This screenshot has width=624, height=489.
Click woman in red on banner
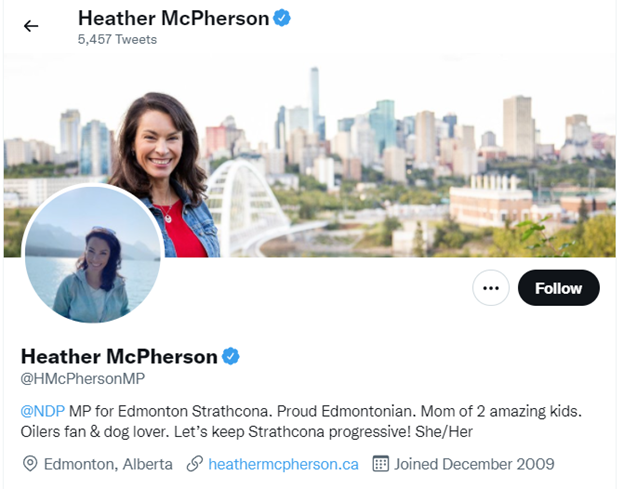coord(165,175)
